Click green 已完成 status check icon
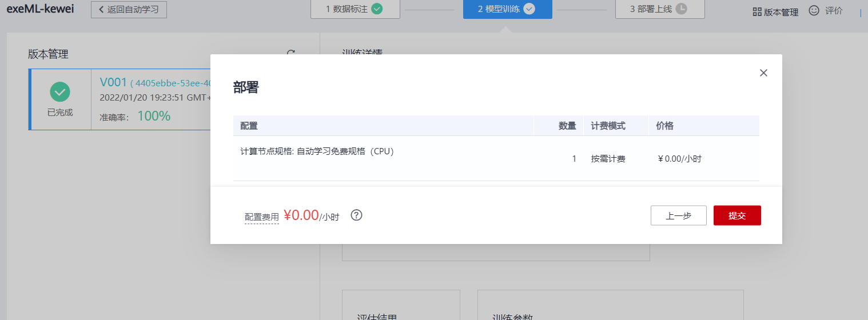The width and height of the screenshot is (868, 320). coord(60,92)
